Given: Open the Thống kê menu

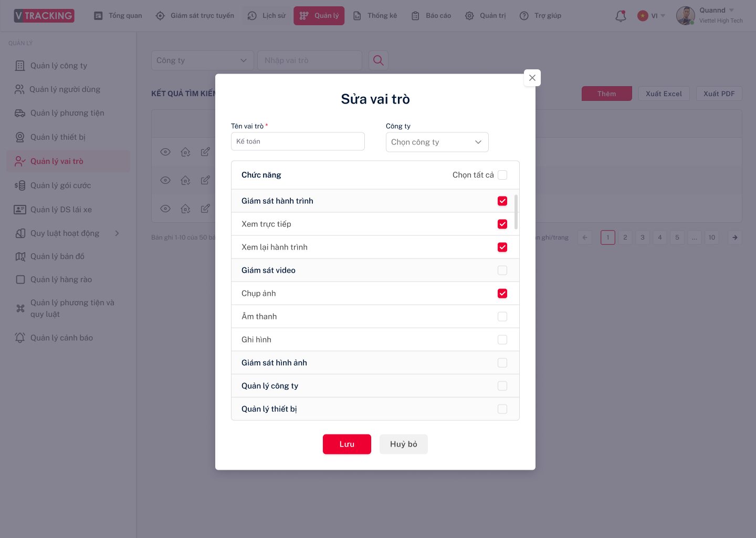Looking at the screenshot, I should [375, 16].
